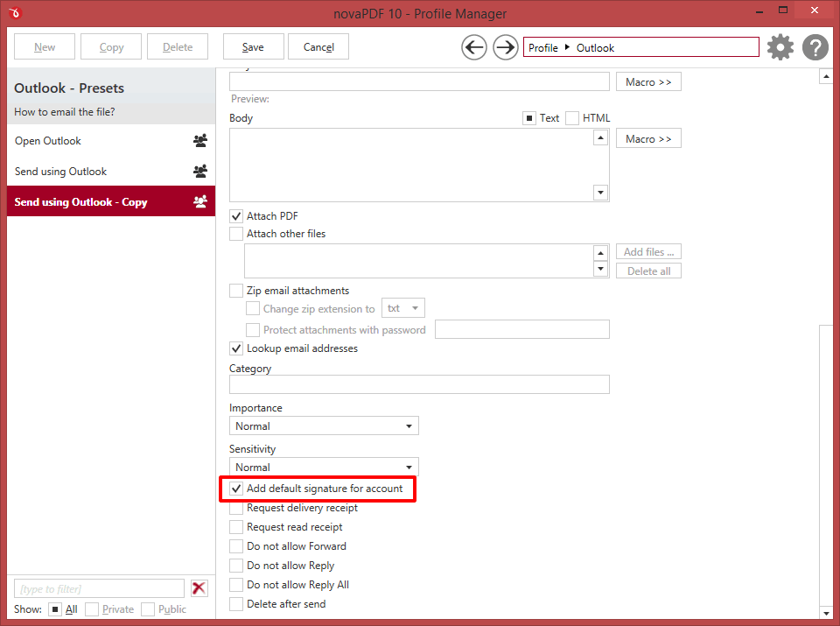Image resolution: width=840 pixels, height=626 pixels.
Task: Click users icon next to Open Outlook
Action: pos(200,141)
